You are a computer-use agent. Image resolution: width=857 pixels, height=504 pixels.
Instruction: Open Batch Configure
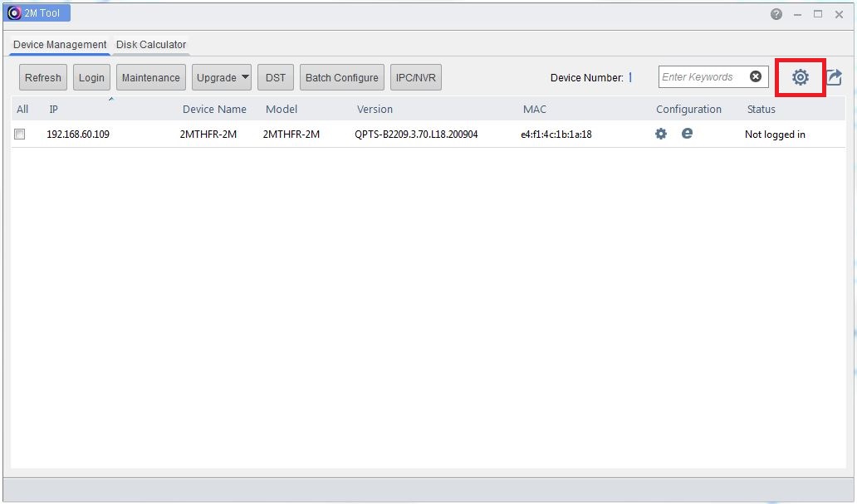[x=342, y=77]
